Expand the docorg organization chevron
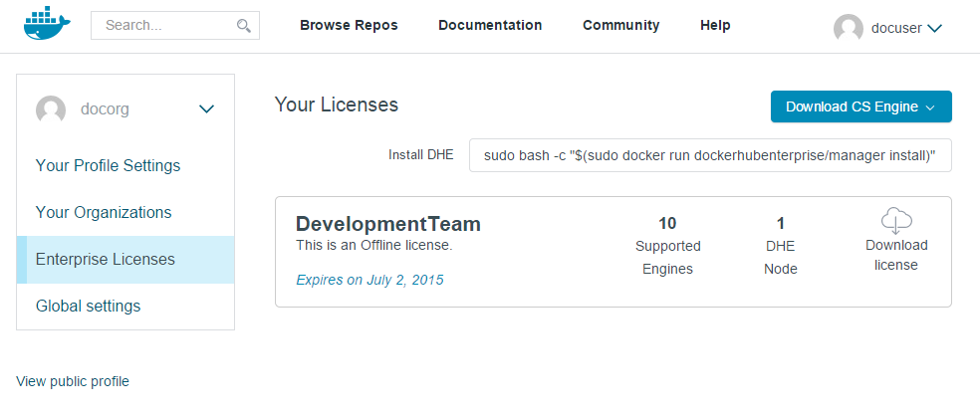 206,109
